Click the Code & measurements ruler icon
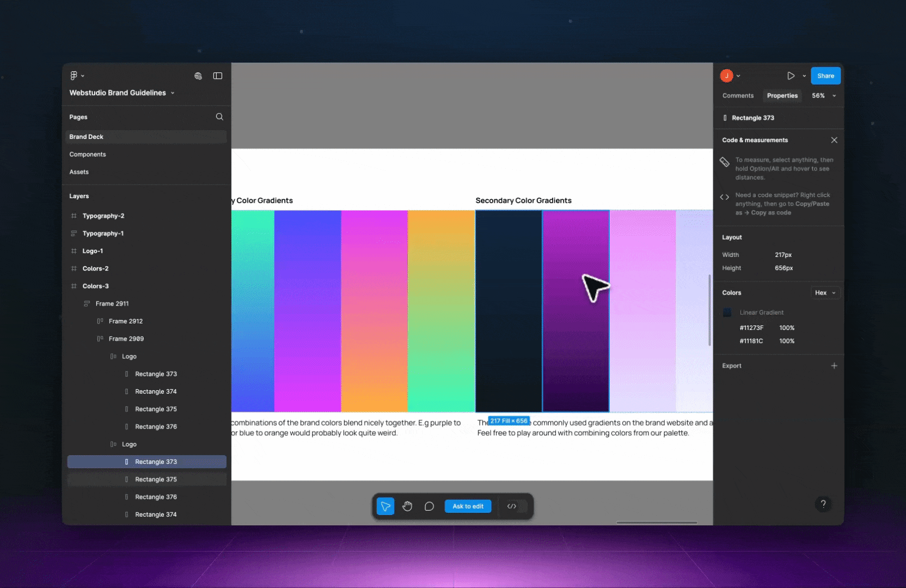The width and height of the screenshot is (906, 588). pyautogui.click(x=725, y=162)
